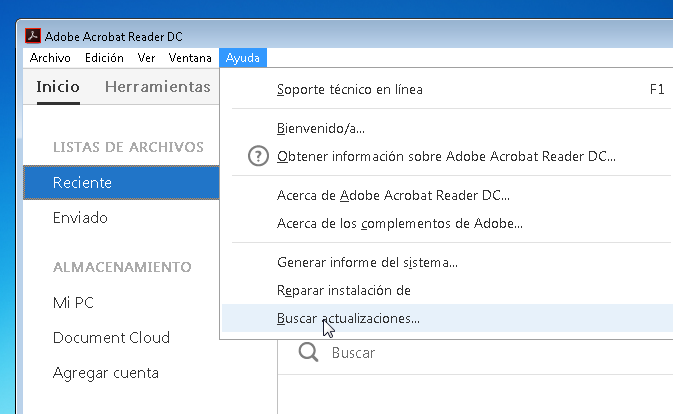The image size is (673, 414).
Task: Select Acerca de Adobe Acrobat Reader DC
Action: (x=393, y=195)
